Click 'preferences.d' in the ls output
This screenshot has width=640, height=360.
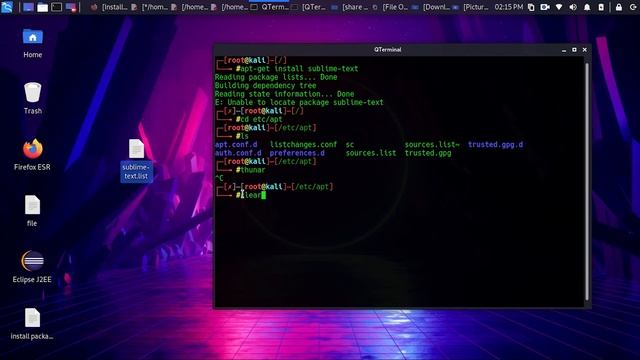[x=297, y=153]
